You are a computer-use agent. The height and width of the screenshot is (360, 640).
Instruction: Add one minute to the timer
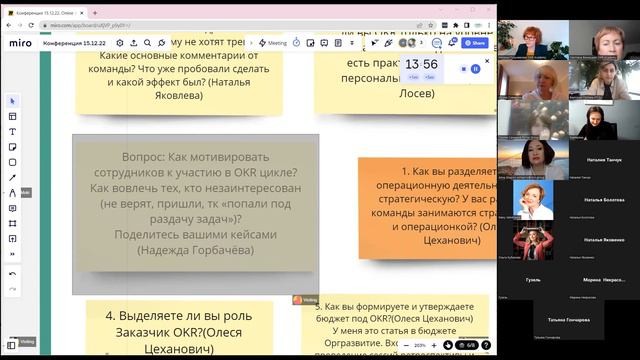(x=413, y=77)
